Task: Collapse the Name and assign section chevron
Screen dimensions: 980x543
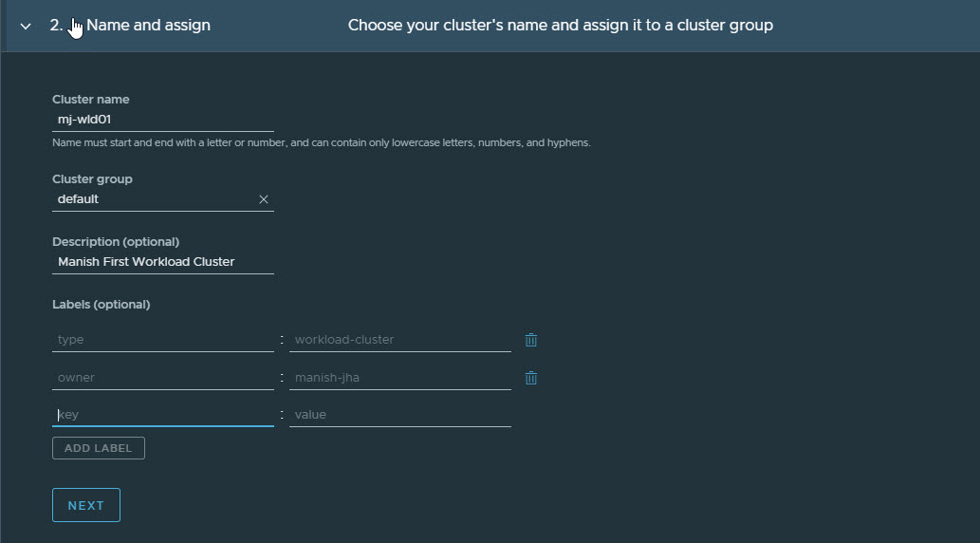Action: 26,26
